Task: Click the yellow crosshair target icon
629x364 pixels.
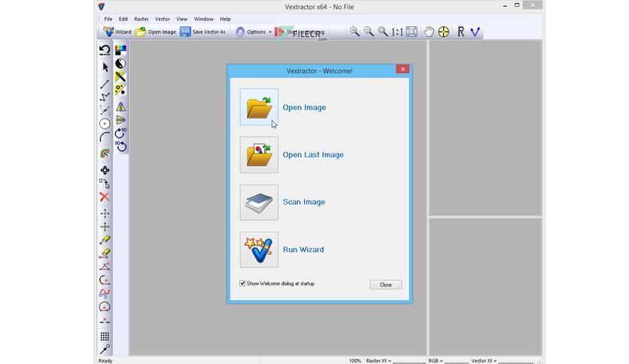Action: [444, 32]
